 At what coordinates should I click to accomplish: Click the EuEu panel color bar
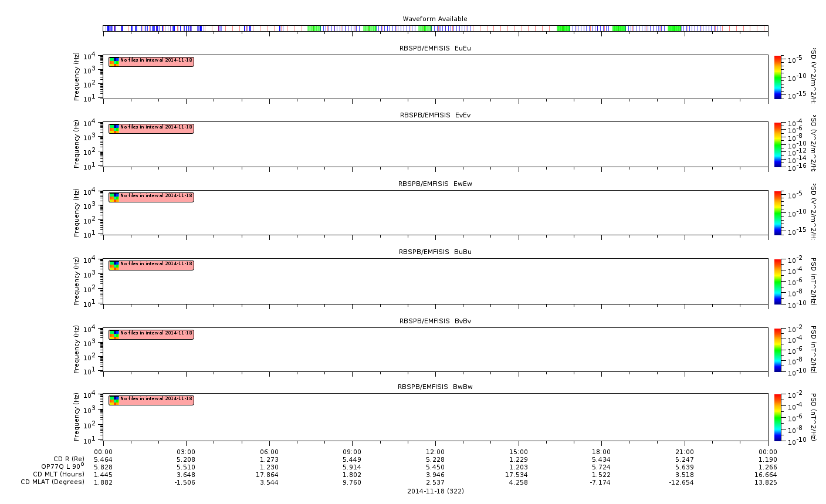coord(778,77)
